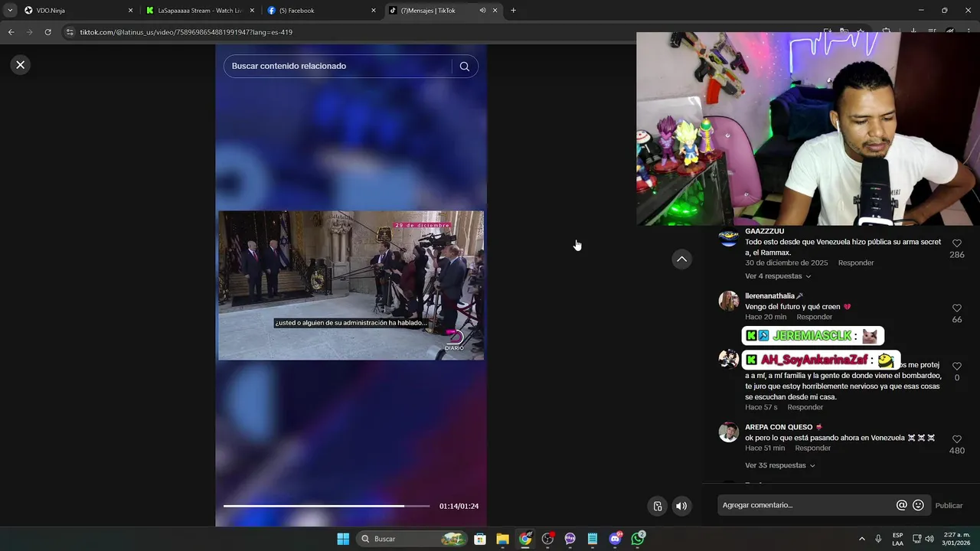Screen dimensions: 980x551
Task: Switch to the VDO.Ninja tab
Action: coord(77,11)
